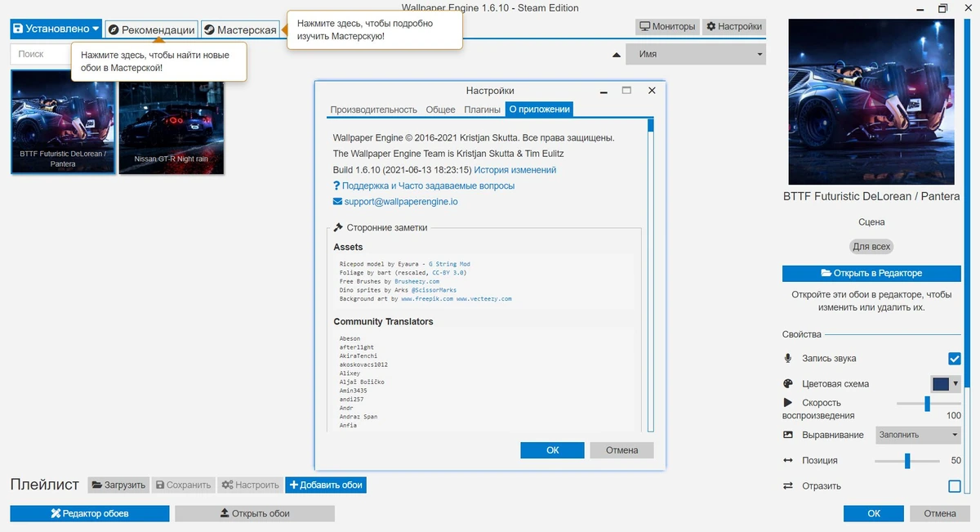
Task: Click Отмена at bottom right of main window
Action: click(x=940, y=513)
